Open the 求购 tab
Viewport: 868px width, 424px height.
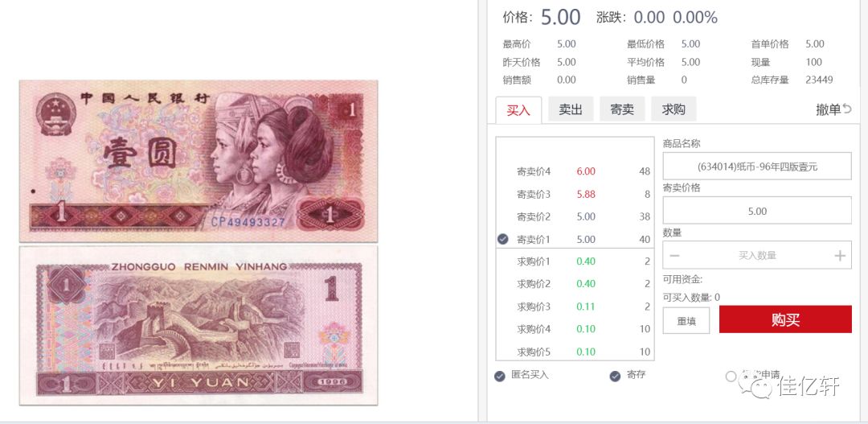pos(674,109)
